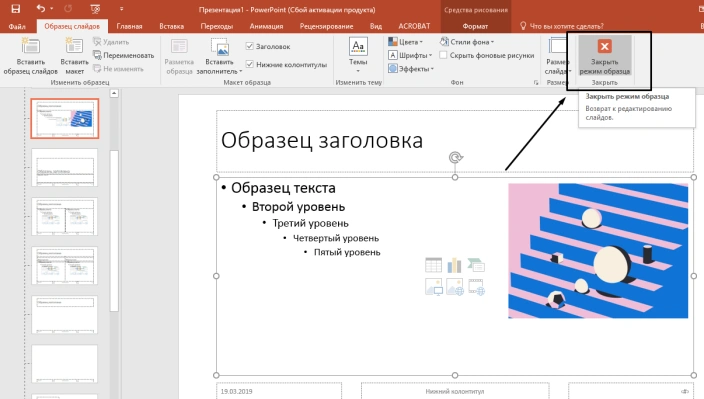Click the Закрыть режим образца red X
Image resolution: width=704 pixels, height=399 pixels.
point(604,46)
